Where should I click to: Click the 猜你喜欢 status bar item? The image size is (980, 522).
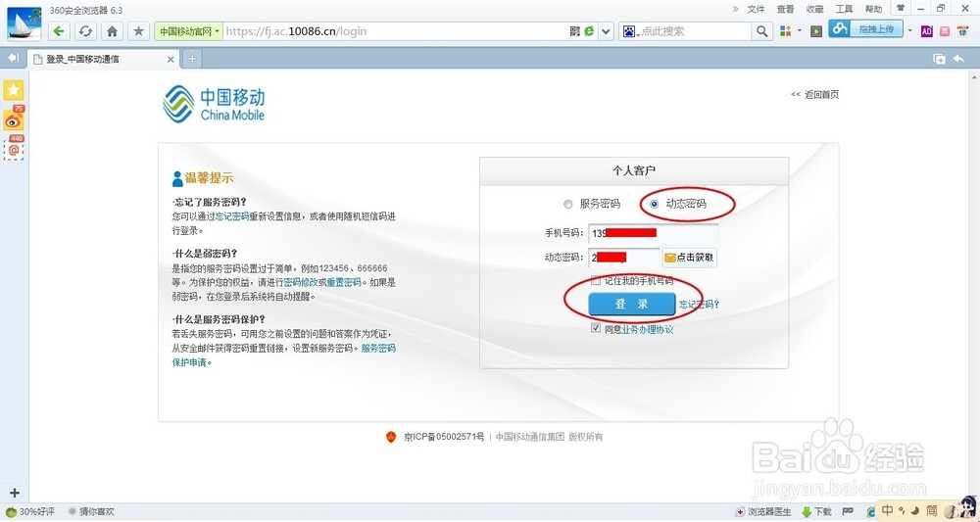(x=91, y=511)
